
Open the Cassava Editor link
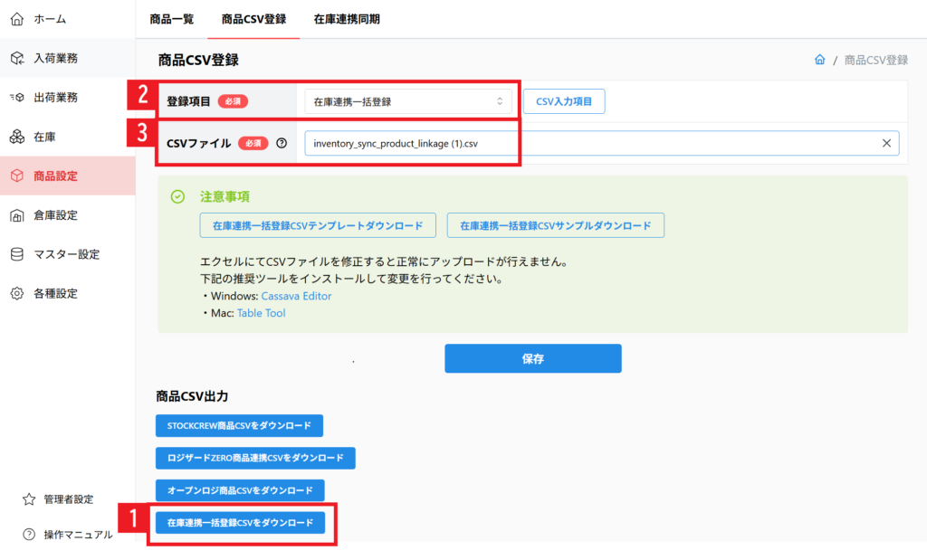296,296
